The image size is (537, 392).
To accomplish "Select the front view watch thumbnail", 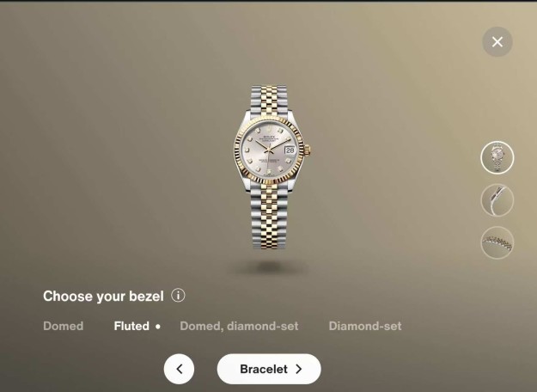I will [x=497, y=157].
